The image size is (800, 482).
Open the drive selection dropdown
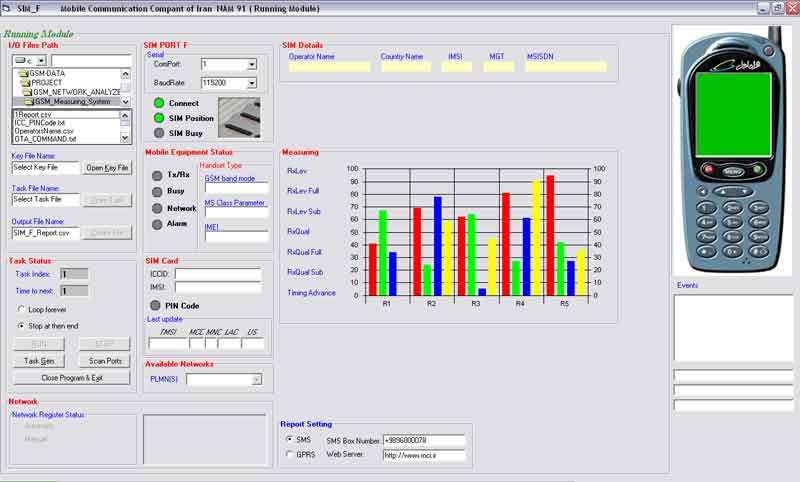(x=42, y=61)
